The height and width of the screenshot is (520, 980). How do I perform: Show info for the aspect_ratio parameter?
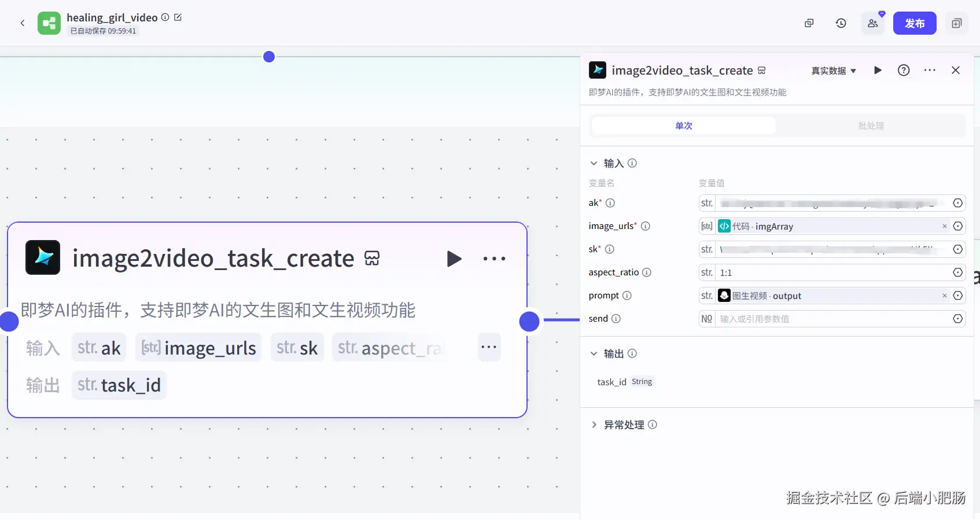pos(647,272)
